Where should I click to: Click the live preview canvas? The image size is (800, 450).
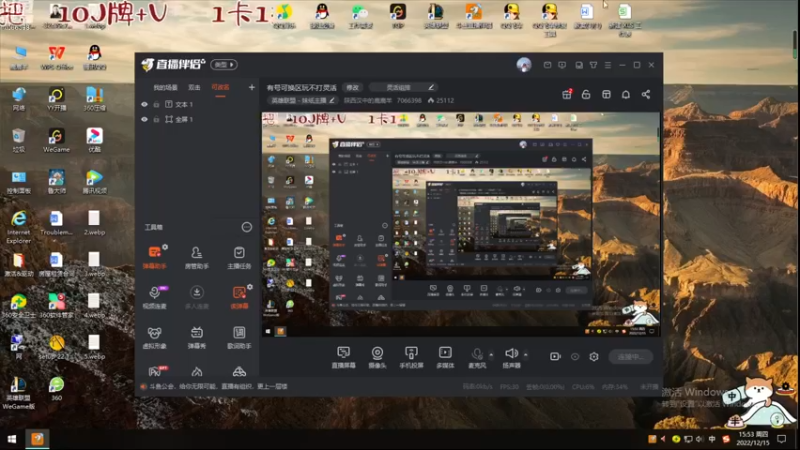point(461,224)
